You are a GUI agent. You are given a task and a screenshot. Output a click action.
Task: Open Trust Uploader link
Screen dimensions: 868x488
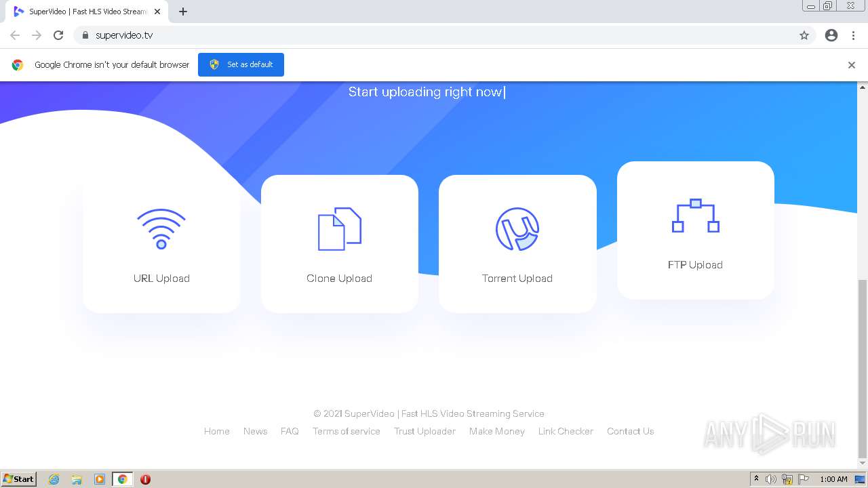tap(425, 431)
